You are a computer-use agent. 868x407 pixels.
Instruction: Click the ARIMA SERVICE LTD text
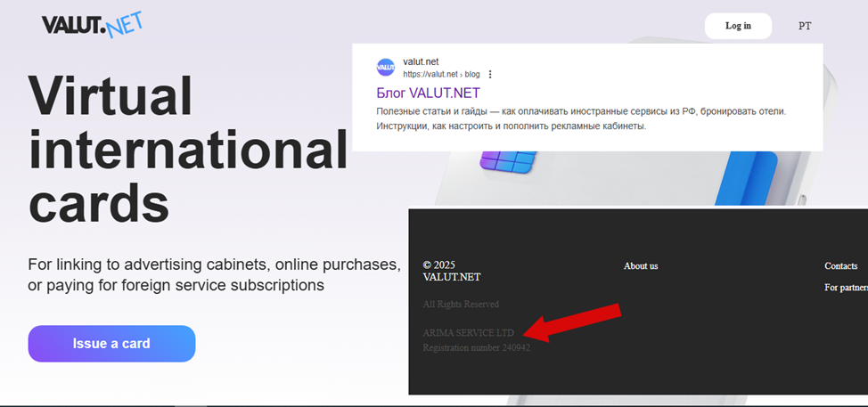click(469, 333)
